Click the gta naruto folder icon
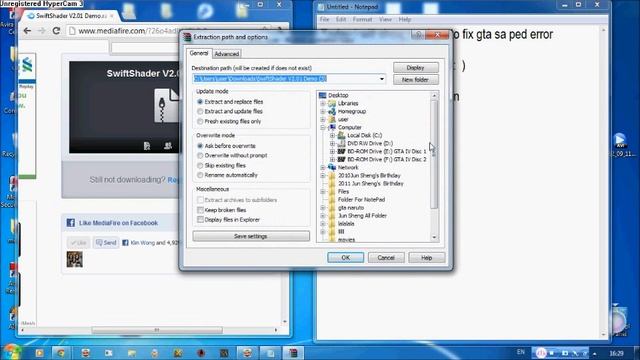 coord(332,208)
